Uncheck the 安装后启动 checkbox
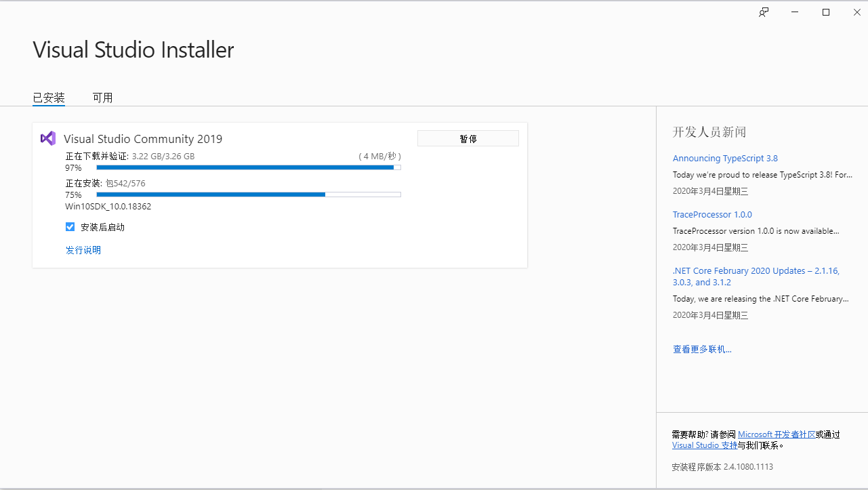 [70, 227]
